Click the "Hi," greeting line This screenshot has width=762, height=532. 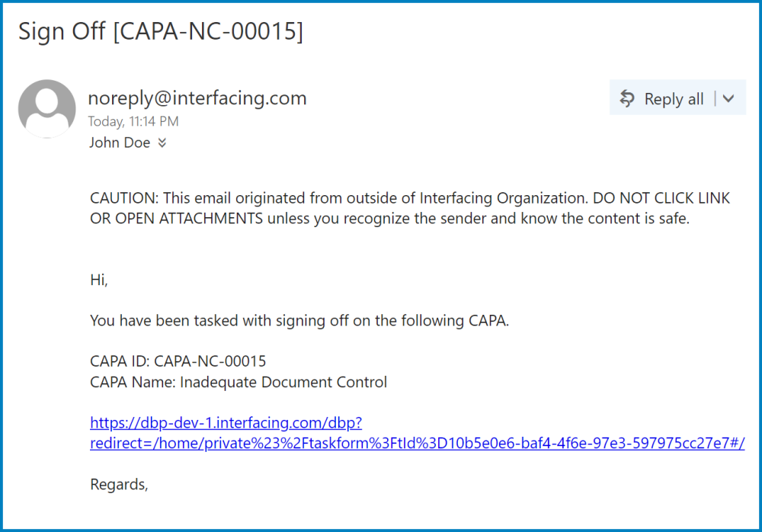point(99,280)
